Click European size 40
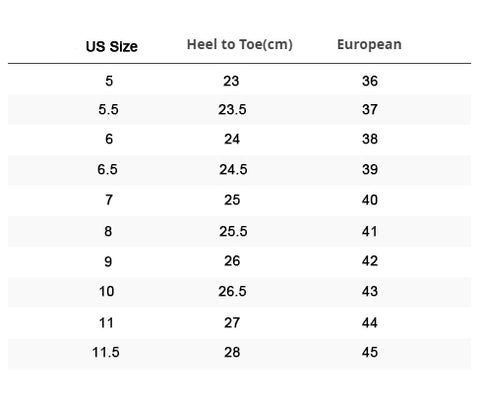The image size is (480, 393). (370, 200)
